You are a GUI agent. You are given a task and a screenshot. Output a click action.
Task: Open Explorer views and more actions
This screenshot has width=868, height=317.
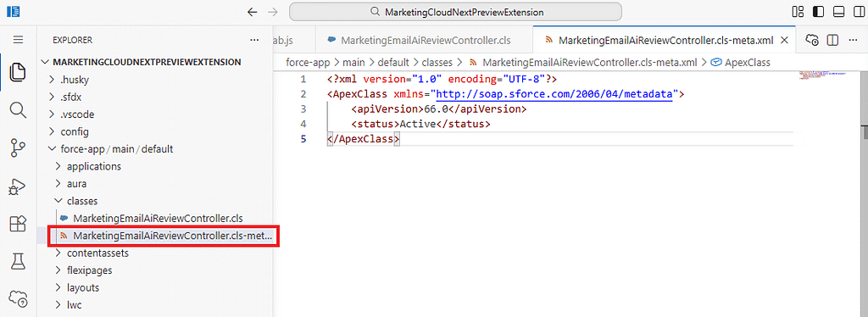tap(254, 40)
